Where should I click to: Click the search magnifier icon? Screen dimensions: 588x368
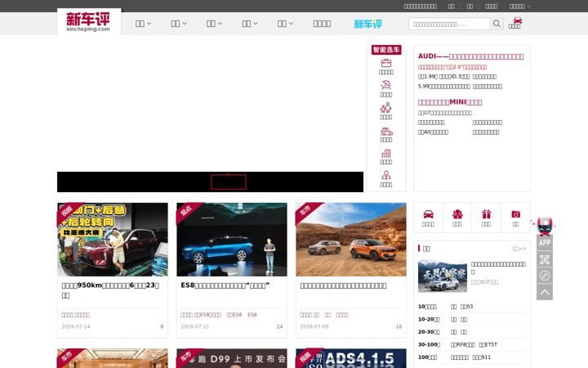tap(497, 24)
